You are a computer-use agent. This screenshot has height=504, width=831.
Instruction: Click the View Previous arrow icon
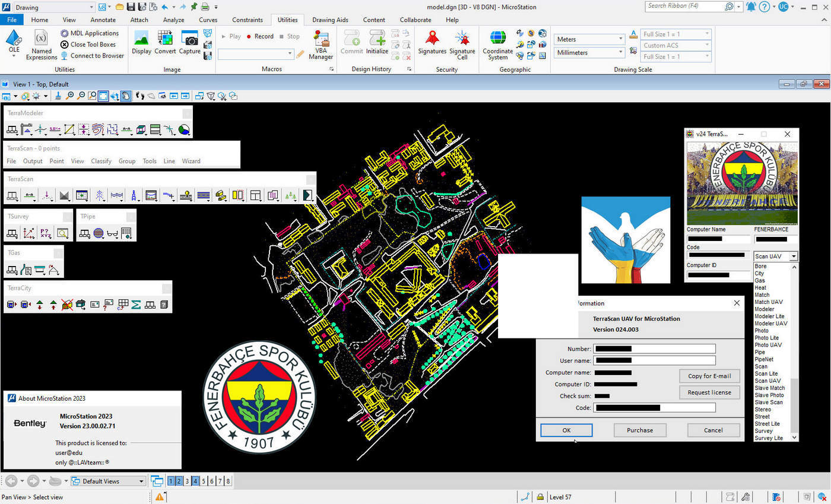(174, 96)
